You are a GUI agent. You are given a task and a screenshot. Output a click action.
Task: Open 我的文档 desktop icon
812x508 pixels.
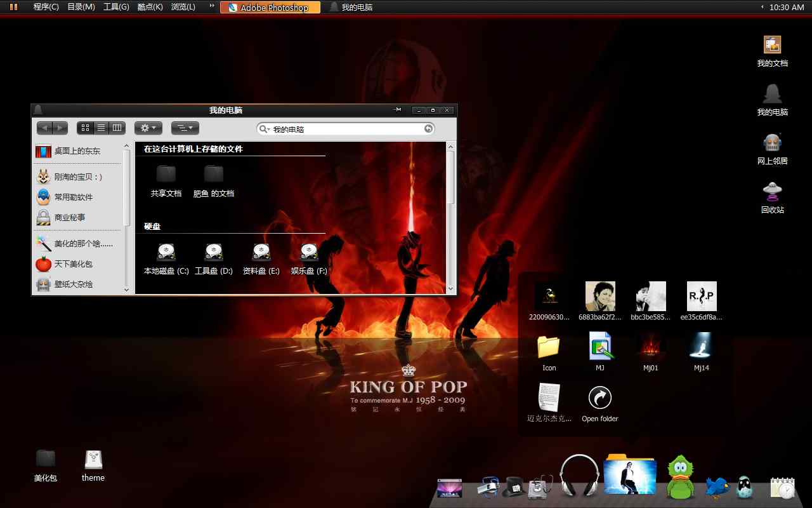(x=772, y=51)
